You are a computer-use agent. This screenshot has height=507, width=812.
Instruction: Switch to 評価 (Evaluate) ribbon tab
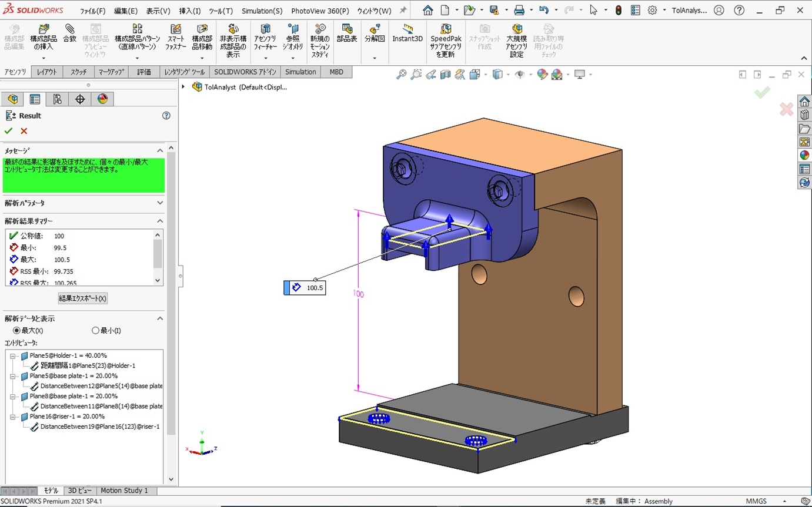[x=144, y=72]
